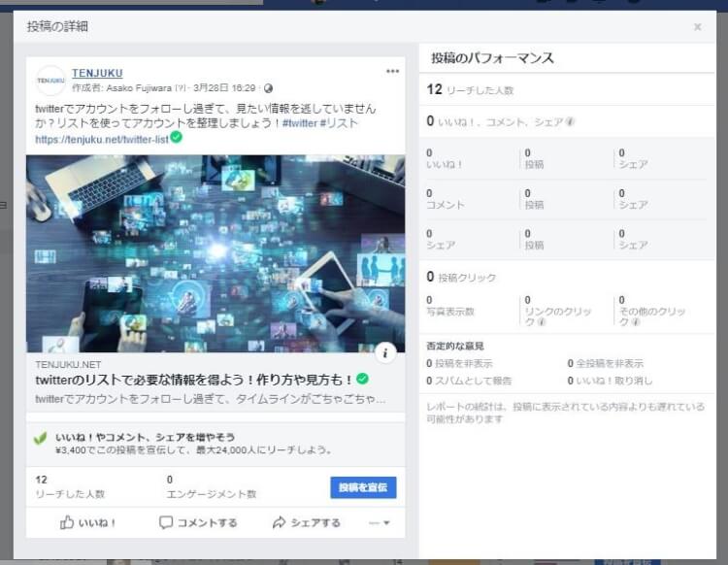The image size is (728, 565).
Task: Click the #twitter hashtag
Action: (301, 123)
